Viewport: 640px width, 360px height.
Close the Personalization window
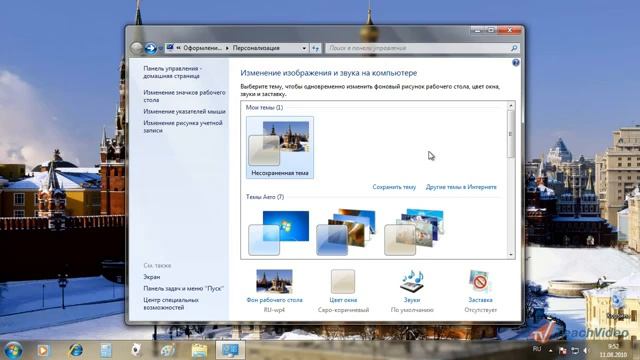pos(510,30)
